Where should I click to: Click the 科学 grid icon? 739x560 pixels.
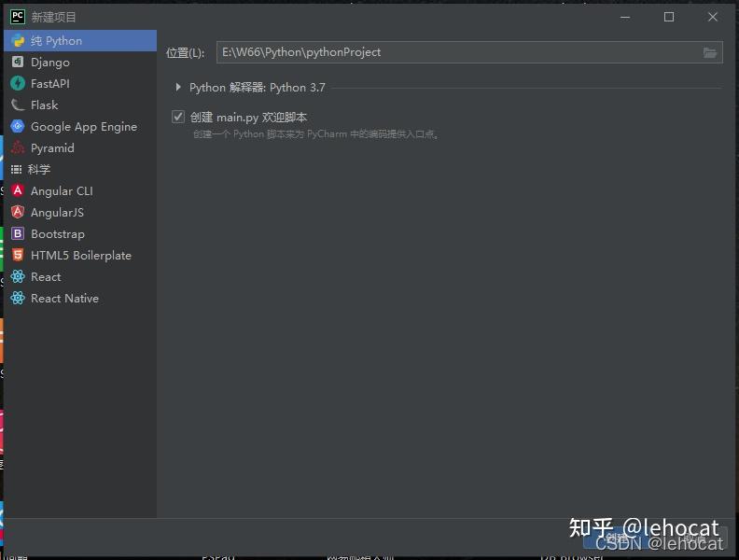coord(17,169)
